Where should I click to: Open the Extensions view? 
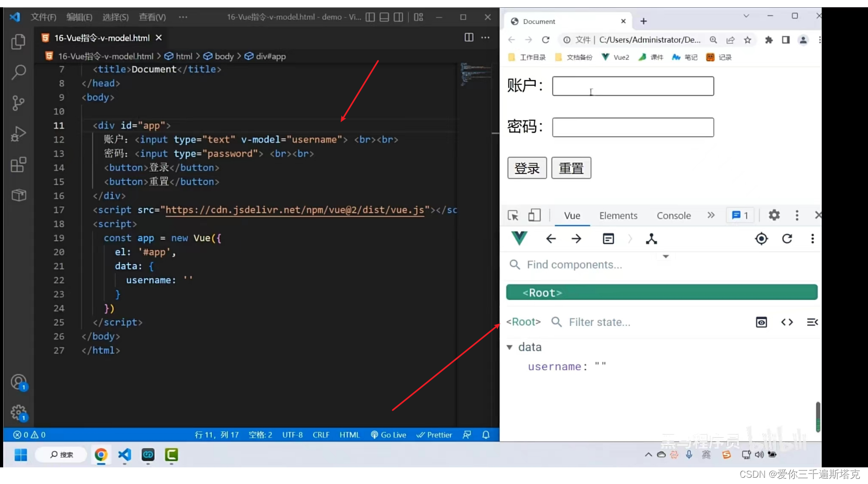click(18, 165)
